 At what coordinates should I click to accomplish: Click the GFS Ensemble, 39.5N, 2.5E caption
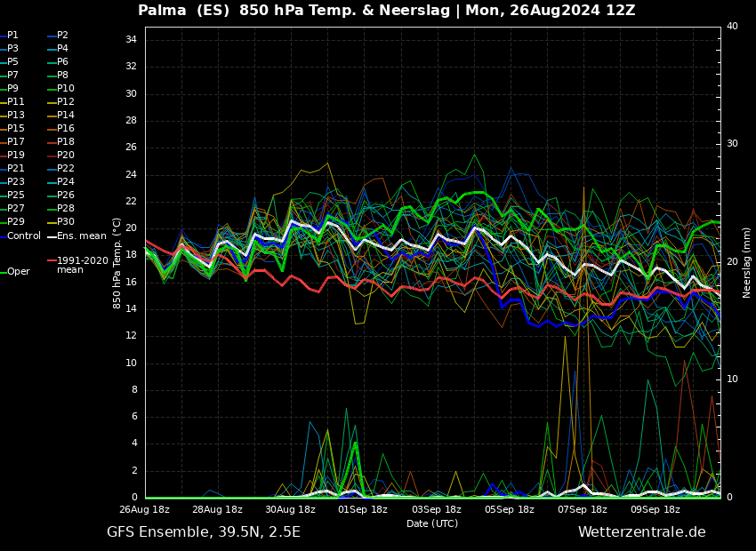click(x=204, y=532)
